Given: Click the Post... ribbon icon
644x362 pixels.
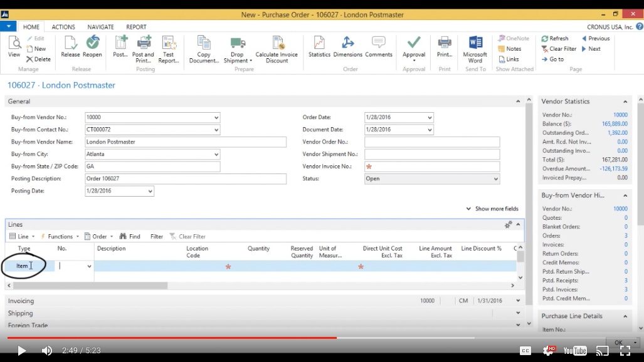Looking at the screenshot, I should tap(120, 47).
